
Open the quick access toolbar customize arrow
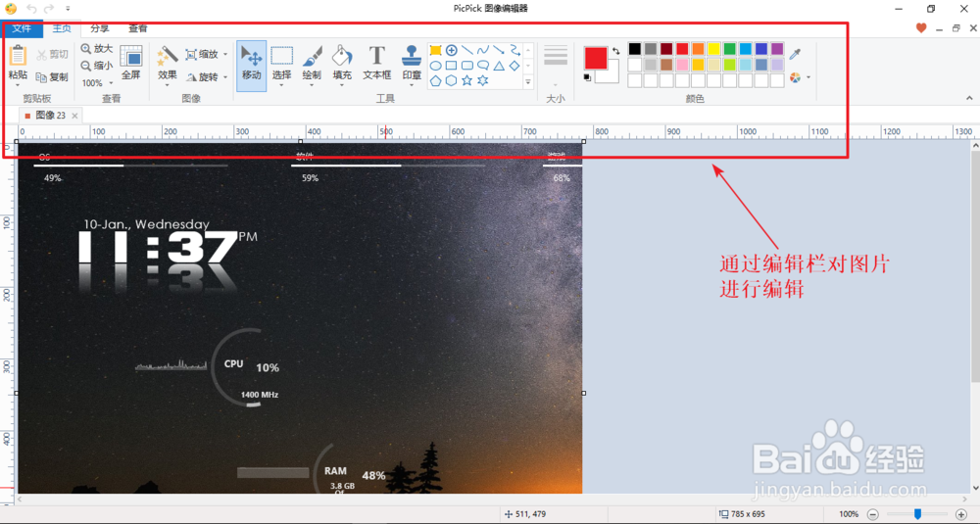pyautogui.click(x=68, y=9)
